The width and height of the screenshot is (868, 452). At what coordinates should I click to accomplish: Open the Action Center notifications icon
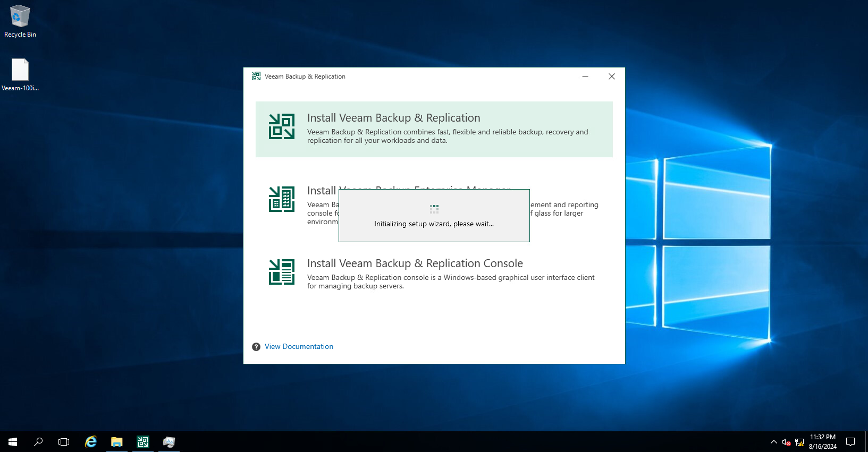pyautogui.click(x=850, y=442)
